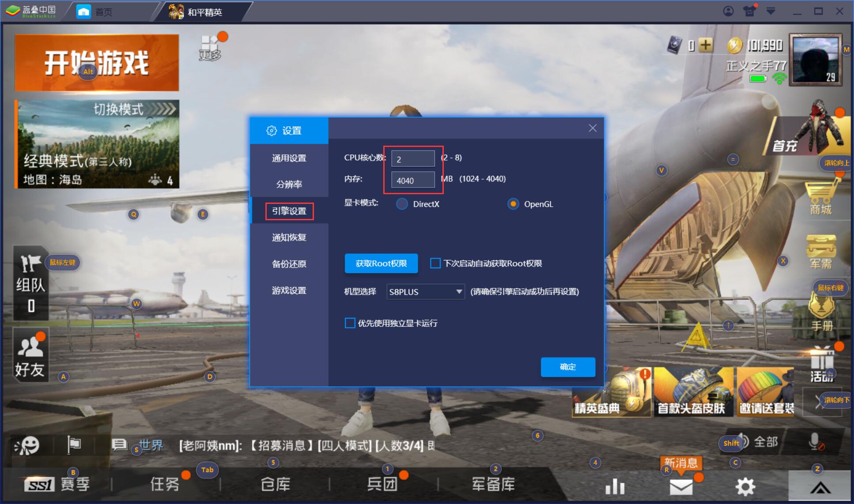
Task: Click the plus icon to add currency
Action: tap(706, 45)
